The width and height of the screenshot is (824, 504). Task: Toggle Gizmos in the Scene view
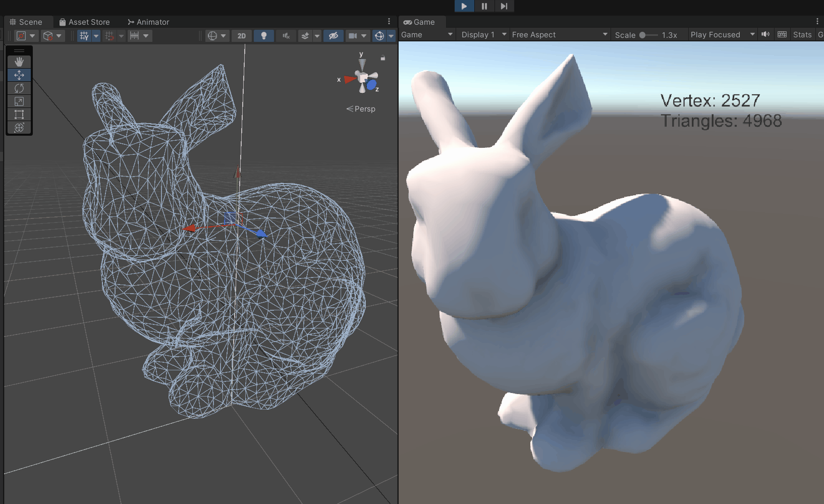coord(379,36)
